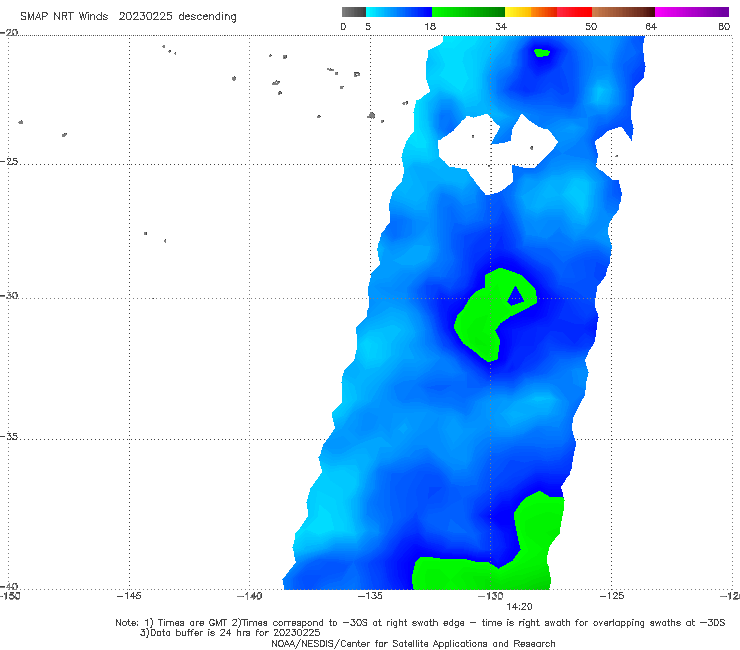This screenshot has height=650, width=740.
Task: Pick the red segment of the colorbar
Action: point(574,12)
